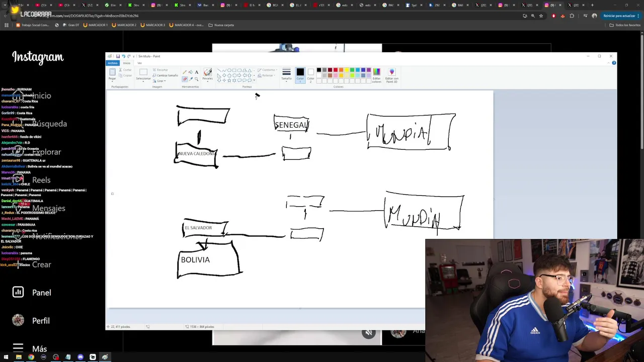Open the Instagram Más hamburger menu
The height and width of the screenshot is (362, 644).
pos(18,348)
